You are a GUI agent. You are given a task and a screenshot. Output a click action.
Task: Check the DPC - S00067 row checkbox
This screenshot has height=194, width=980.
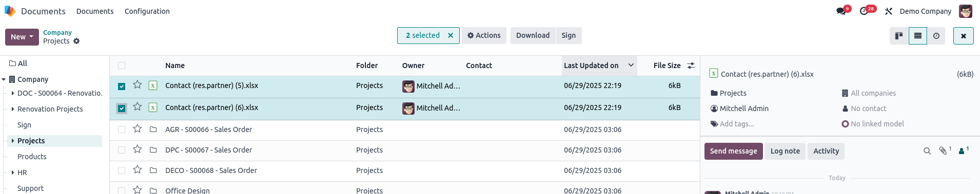click(x=122, y=150)
